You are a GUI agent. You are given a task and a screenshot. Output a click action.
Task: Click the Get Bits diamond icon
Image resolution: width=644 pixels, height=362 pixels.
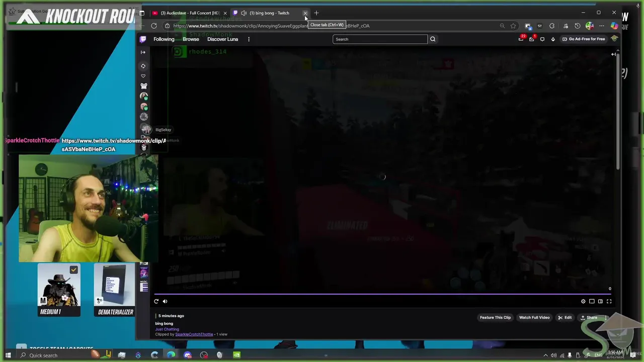pyautogui.click(x=553, y=39)
